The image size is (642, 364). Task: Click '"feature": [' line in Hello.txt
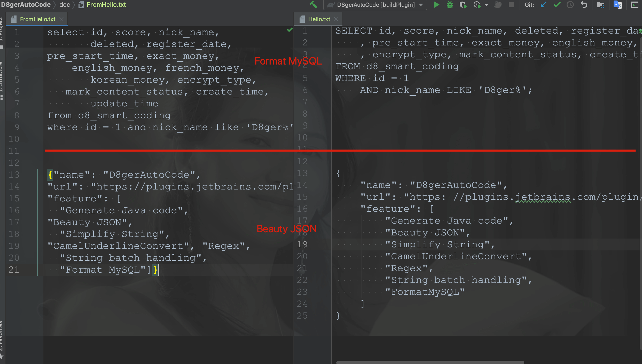click(x=397, y=209)
